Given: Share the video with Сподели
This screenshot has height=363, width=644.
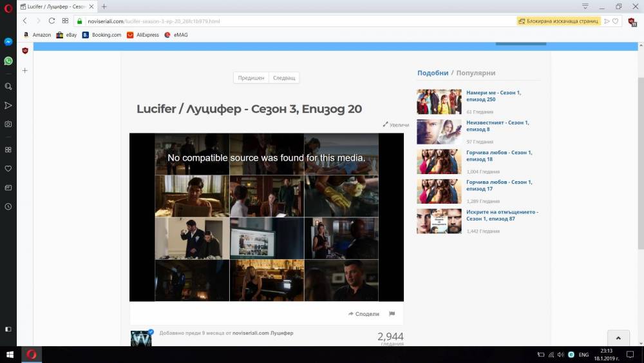Looking at the screenshot, I should [364, 313].
